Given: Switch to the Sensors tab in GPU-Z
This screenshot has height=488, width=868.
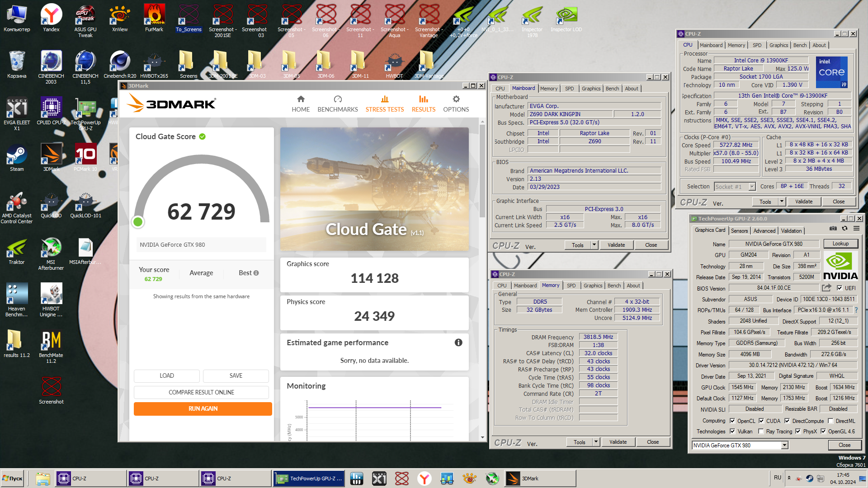Looking at the screenshot, I should (x=740, y=231).
